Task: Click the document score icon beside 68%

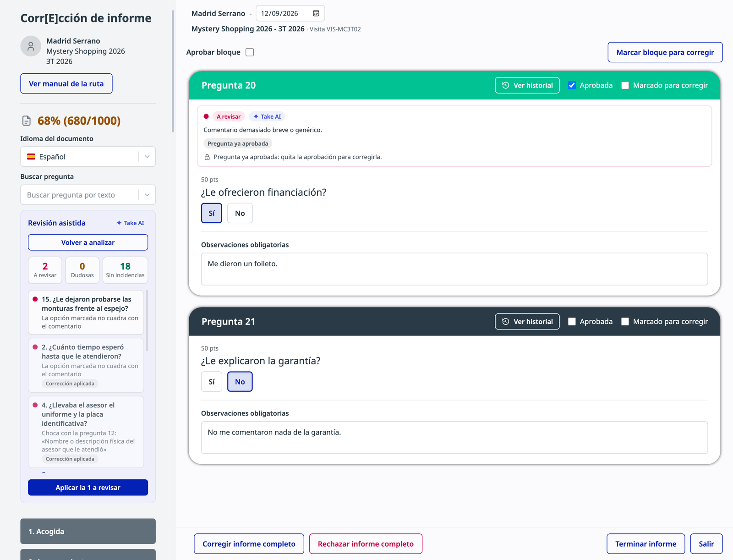Action: click(x=27, y=121)
